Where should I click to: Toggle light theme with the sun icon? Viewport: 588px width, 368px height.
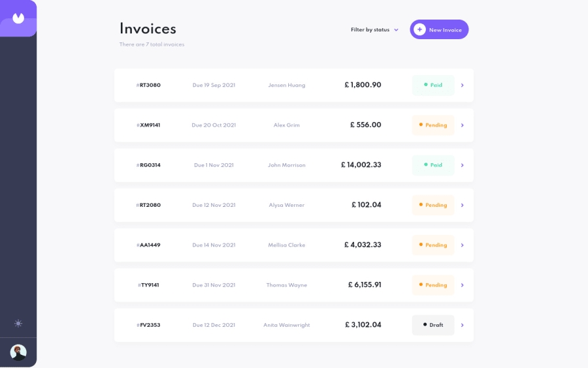(18, 324)
